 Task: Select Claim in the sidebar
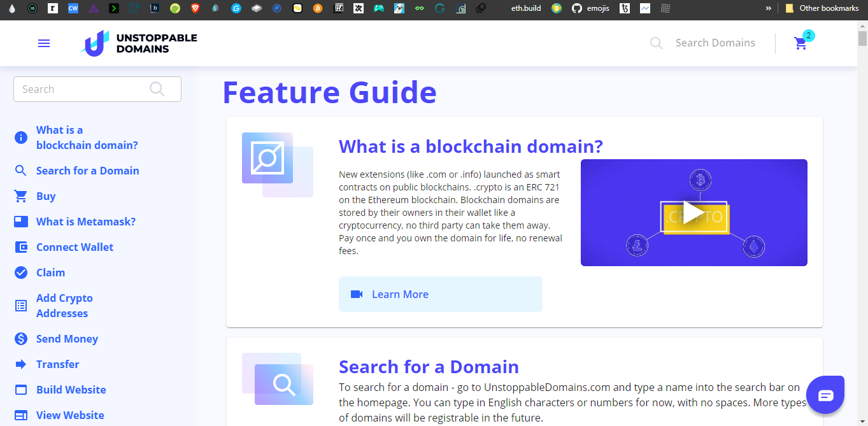[x=50, y=273]
